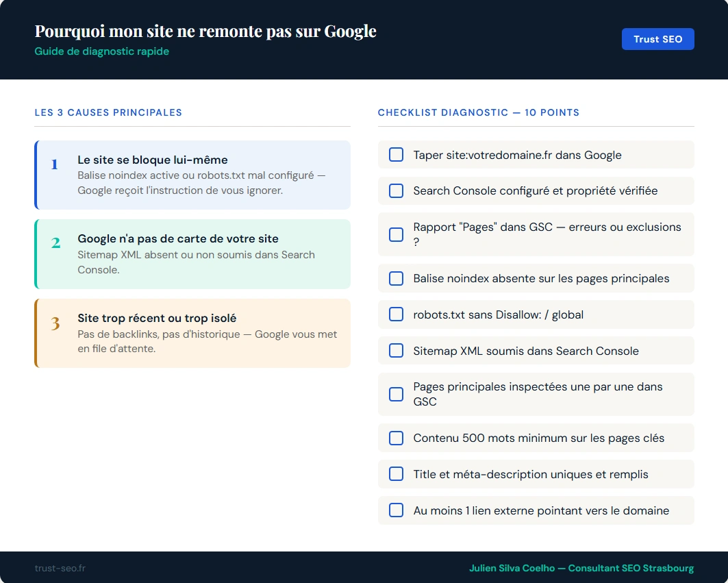
Task: Click the green number 2 badge
Action: [55, 243]
